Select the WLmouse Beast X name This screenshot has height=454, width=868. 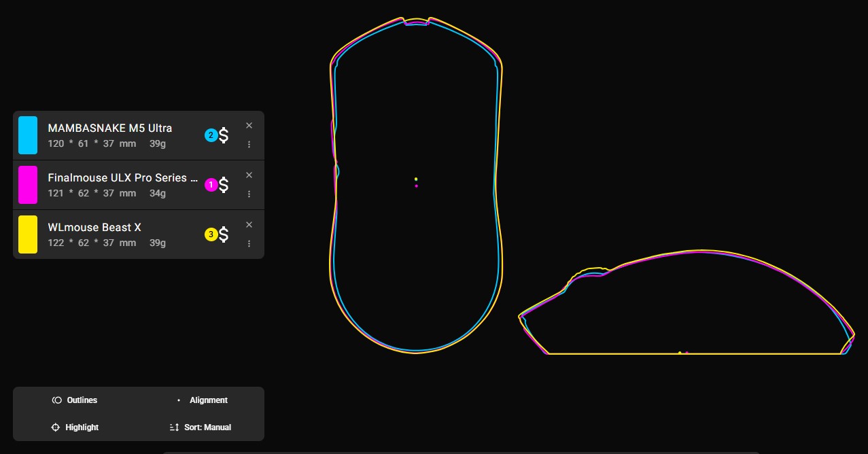tap(94, 227)
